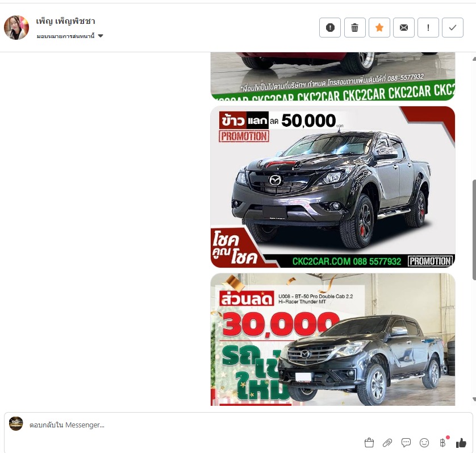
Task: Flag conversation with exclamation mark button
Action: tap(428, 28)
